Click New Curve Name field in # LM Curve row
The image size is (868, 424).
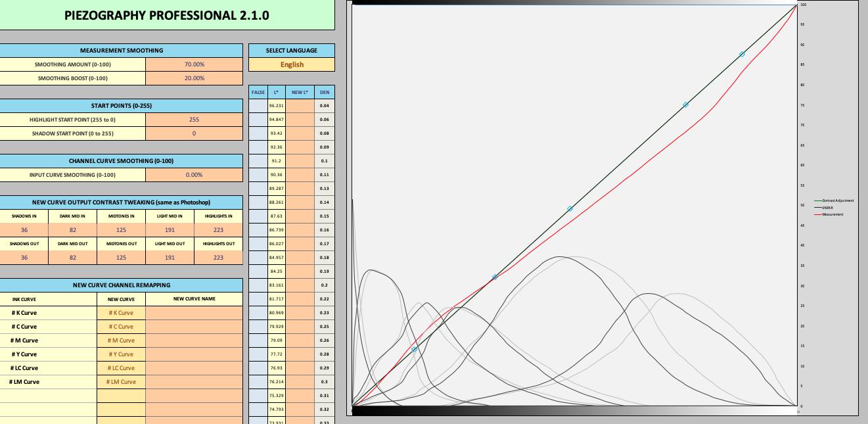click(194, 382)
